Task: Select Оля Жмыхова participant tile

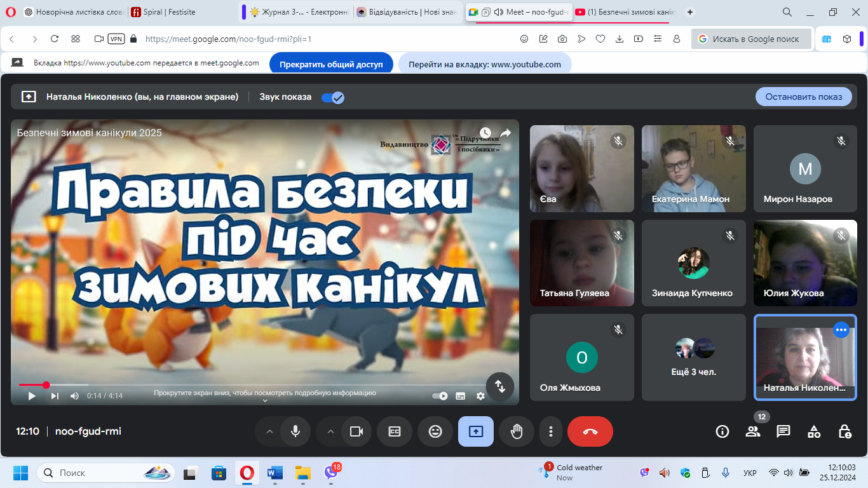Action: pyautogui.click(x=582, y=357)
